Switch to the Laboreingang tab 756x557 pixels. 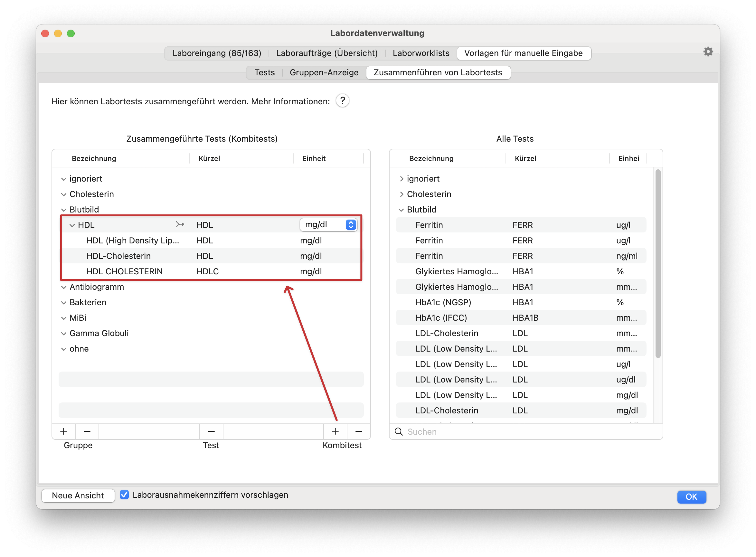click(x=217, y=53)
